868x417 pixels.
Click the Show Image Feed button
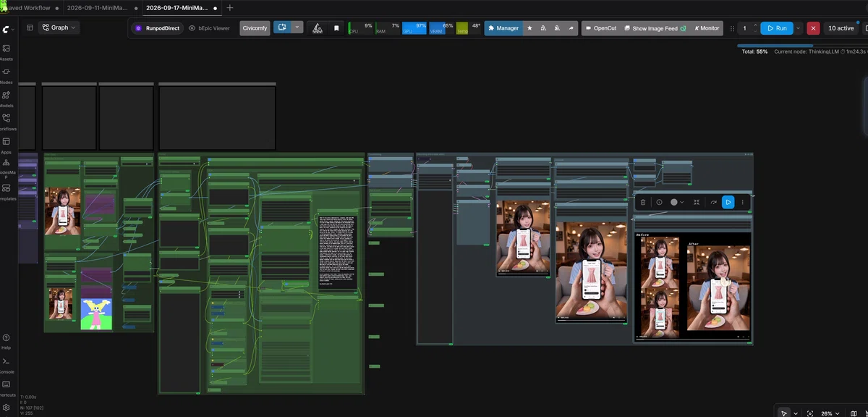click(655, 28)
